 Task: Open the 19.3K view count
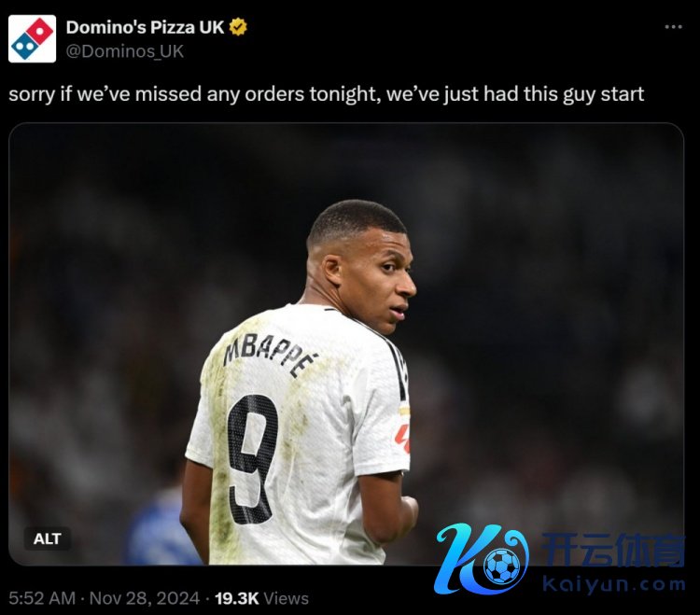(x=237, y=598)
